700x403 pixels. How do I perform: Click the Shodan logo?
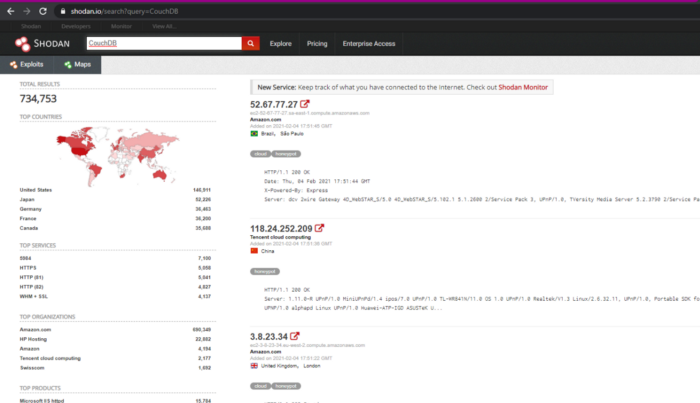pyautogui.click(x=42, y=44)
